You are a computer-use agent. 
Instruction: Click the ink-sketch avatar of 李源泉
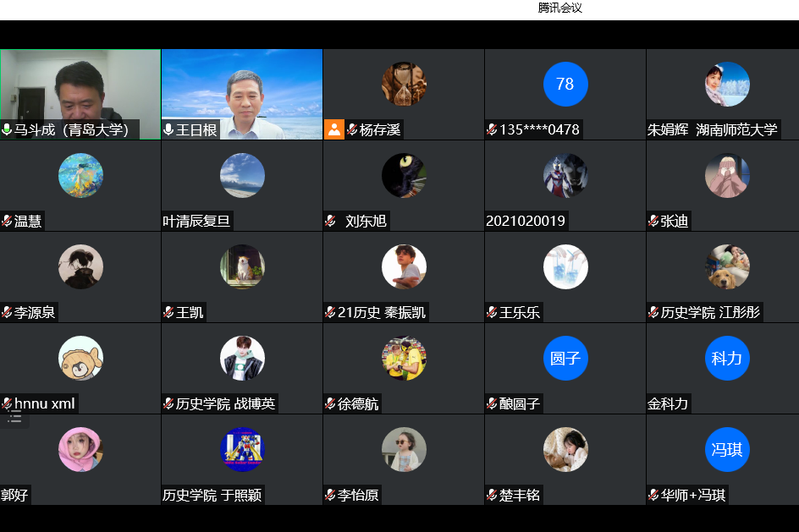pyautogui.click(x=80, y=266)
